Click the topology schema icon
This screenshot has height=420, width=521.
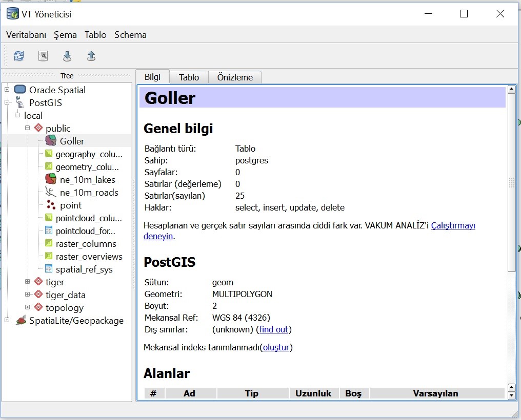coord(38,307)
